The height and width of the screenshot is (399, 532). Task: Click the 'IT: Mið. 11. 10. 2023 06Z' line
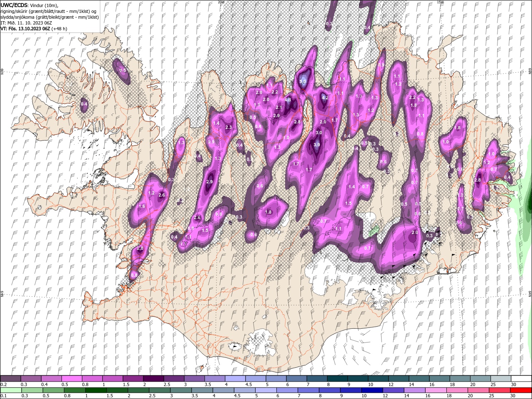26,23
